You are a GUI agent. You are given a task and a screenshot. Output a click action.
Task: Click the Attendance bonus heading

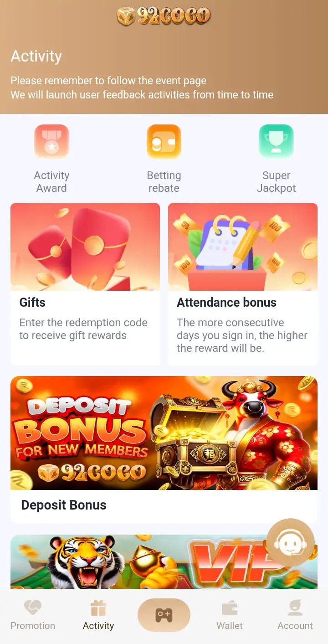click(226, 303)
